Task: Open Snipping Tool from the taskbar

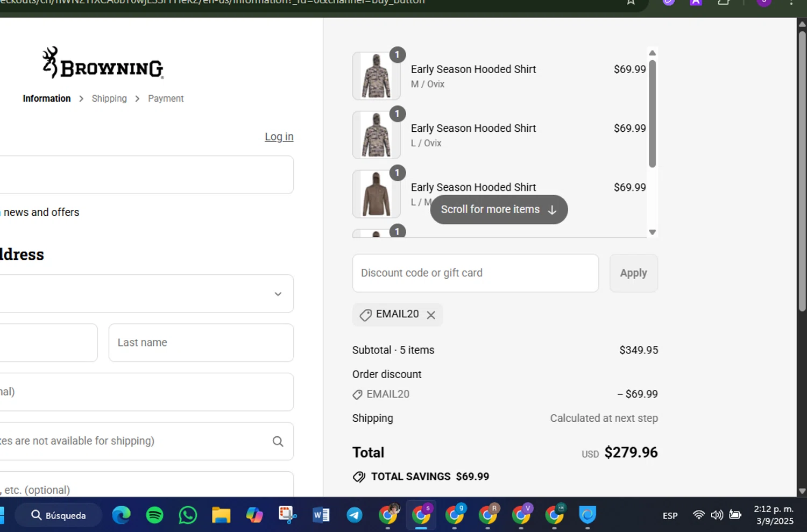Action: pyautogui.click(x=288, y=515)
